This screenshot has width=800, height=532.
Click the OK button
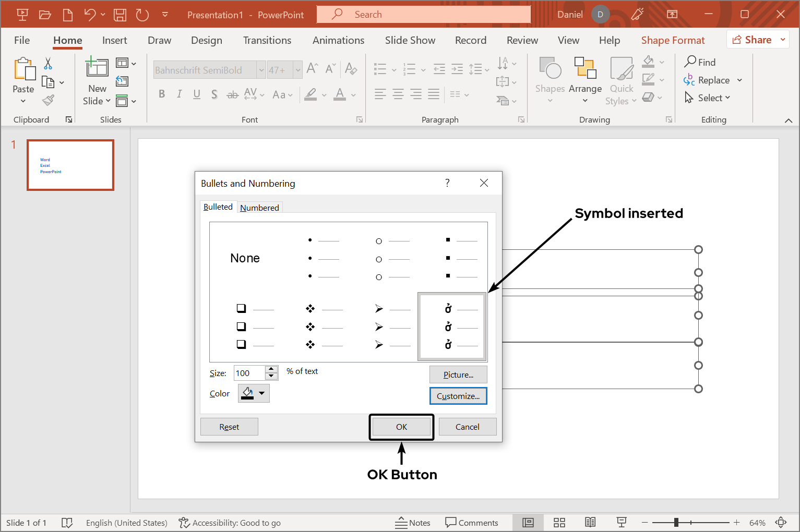(401, 427)
